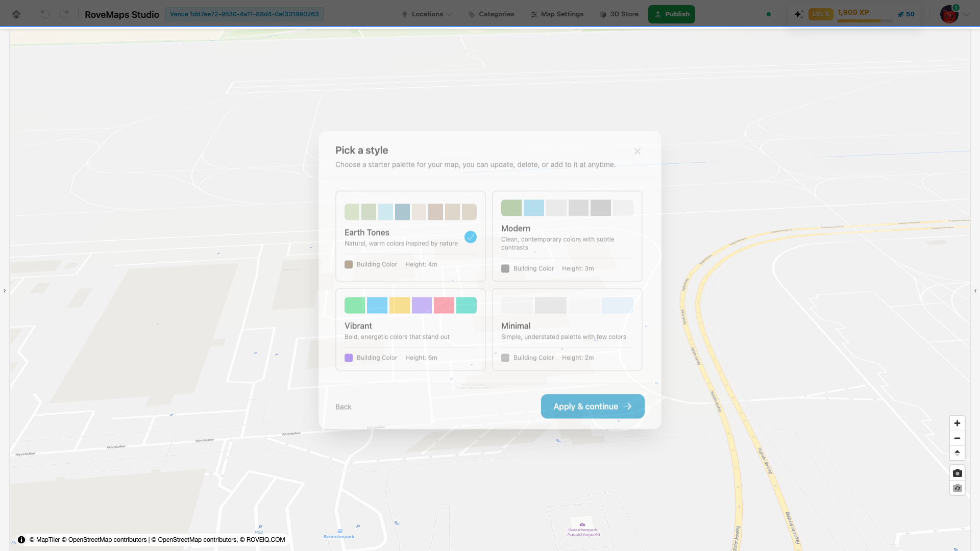
Task: Click the LVL 5 badge
Action: click(821, 14)
